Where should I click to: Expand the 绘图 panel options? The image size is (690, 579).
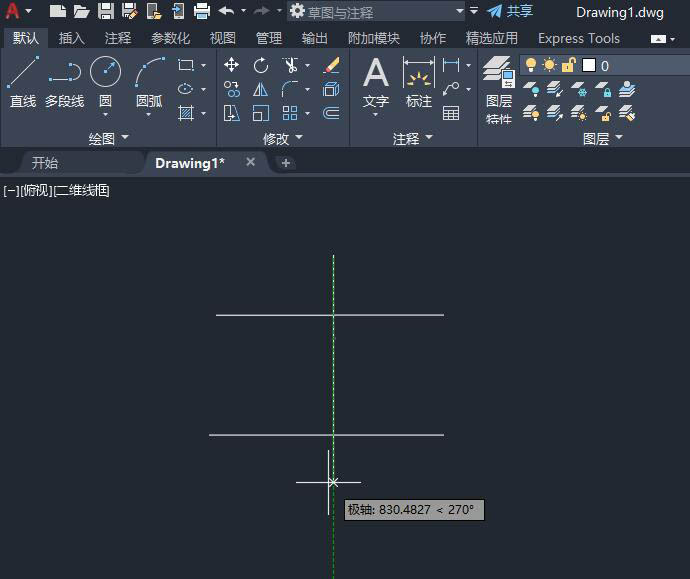[108, 138]
